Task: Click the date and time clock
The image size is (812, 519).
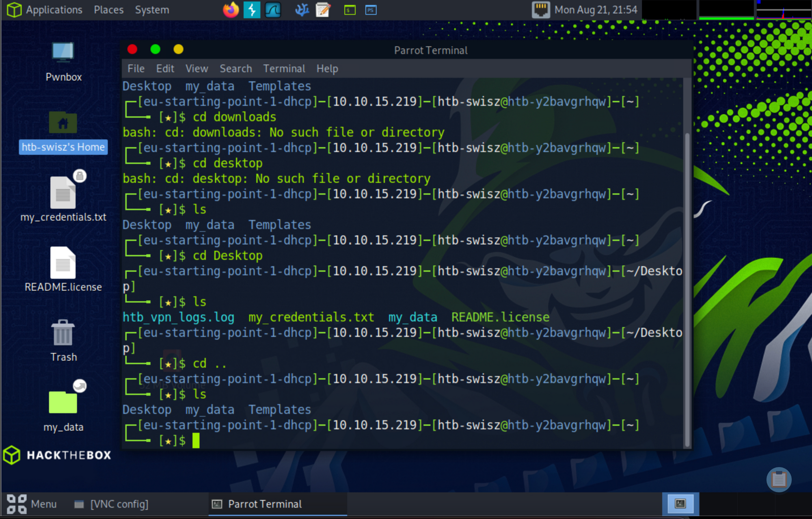Action: [596, 10]
